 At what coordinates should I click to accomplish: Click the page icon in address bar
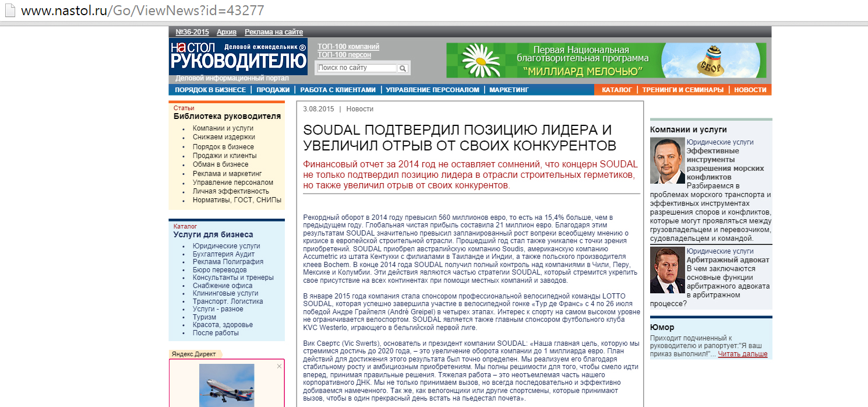(10, 10)
